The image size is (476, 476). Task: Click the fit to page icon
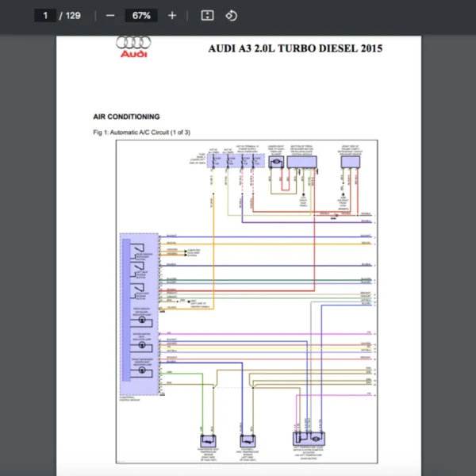tap(207, 16)
